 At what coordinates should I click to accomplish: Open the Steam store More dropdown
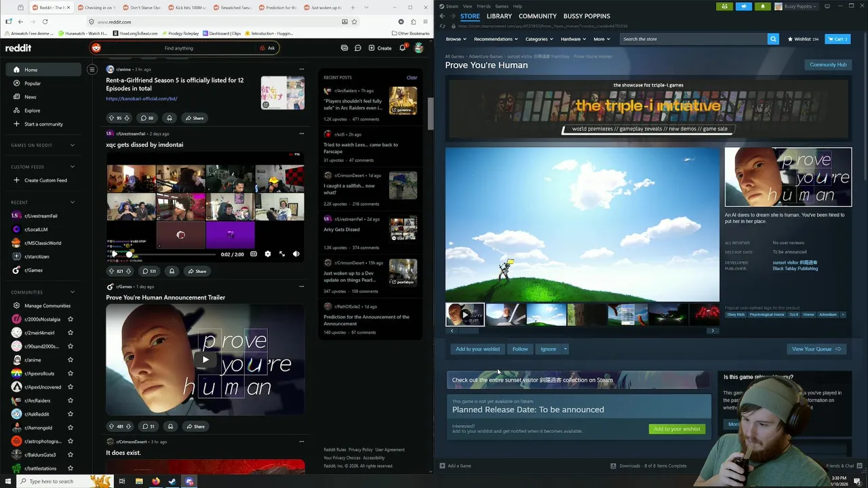pyautogui.click(x=601, y=39)
